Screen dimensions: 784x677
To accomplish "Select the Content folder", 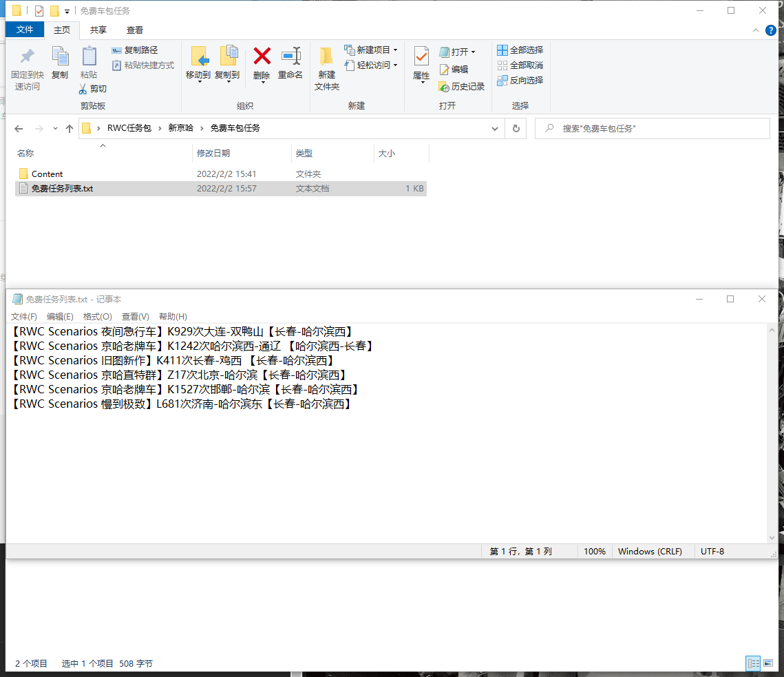I will tap(47, 174).
